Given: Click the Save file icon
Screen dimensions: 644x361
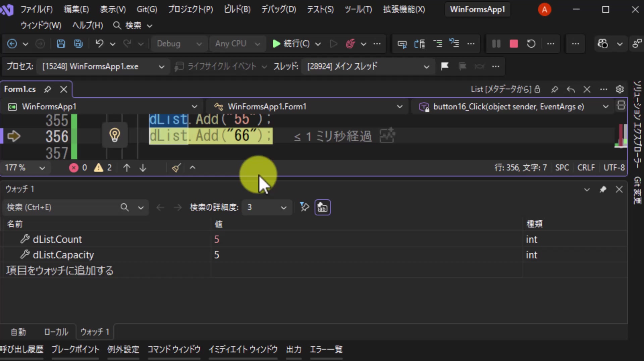Looking at the screenshot, I should point(61,44).
